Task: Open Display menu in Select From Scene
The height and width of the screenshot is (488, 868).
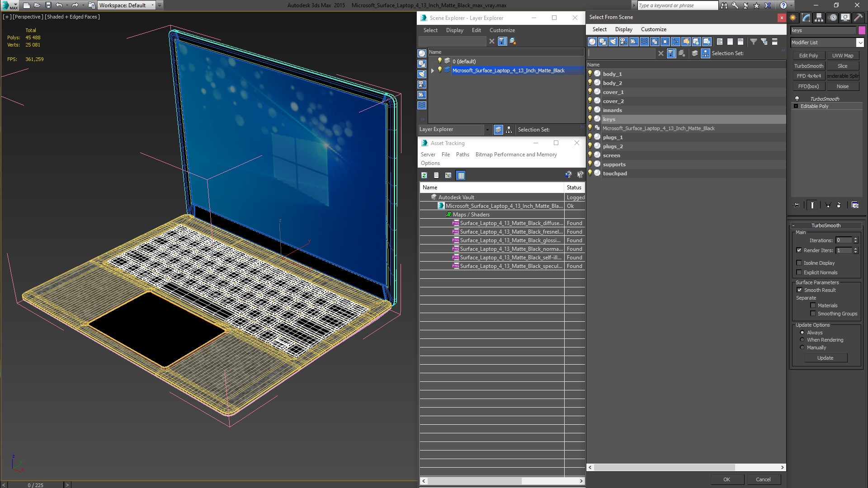Action: (x=624, y=29)
